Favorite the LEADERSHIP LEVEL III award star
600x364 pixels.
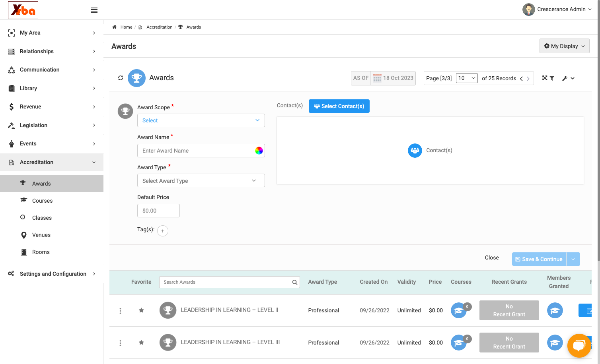[x=141, y=343]
